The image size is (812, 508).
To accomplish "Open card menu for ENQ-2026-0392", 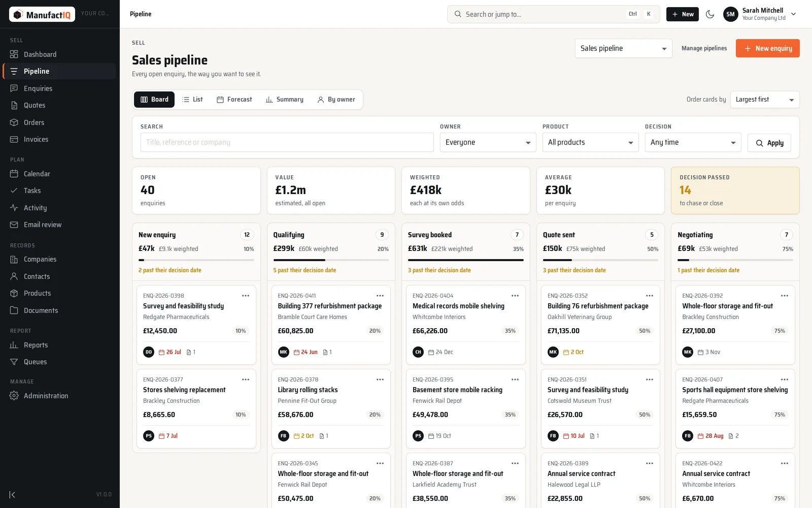I will pos(785,296).
